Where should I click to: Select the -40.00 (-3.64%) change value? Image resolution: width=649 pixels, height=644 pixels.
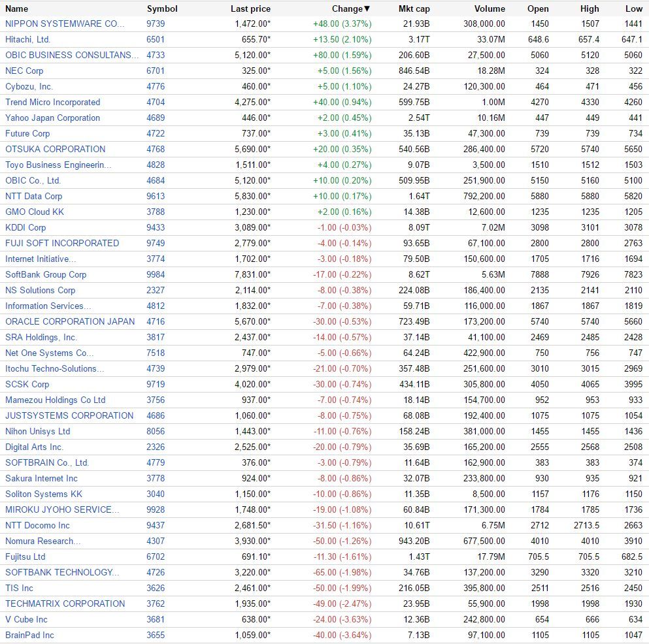(x=342, y=636)
